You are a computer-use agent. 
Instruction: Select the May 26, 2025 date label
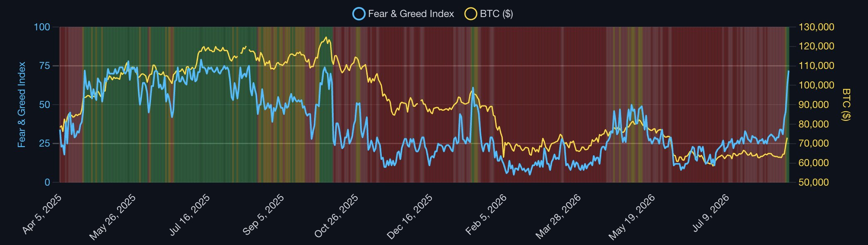(x=112, y=217)
